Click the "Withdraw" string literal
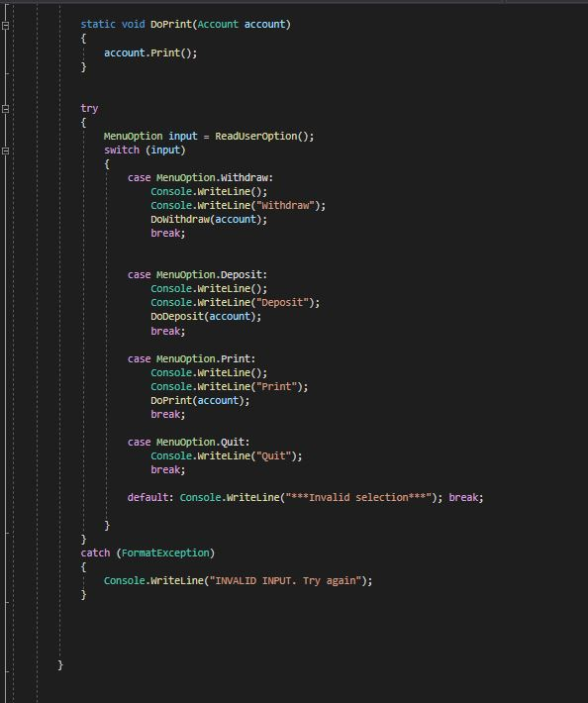This screenshot has height=703, width=588. coord(285,205)
